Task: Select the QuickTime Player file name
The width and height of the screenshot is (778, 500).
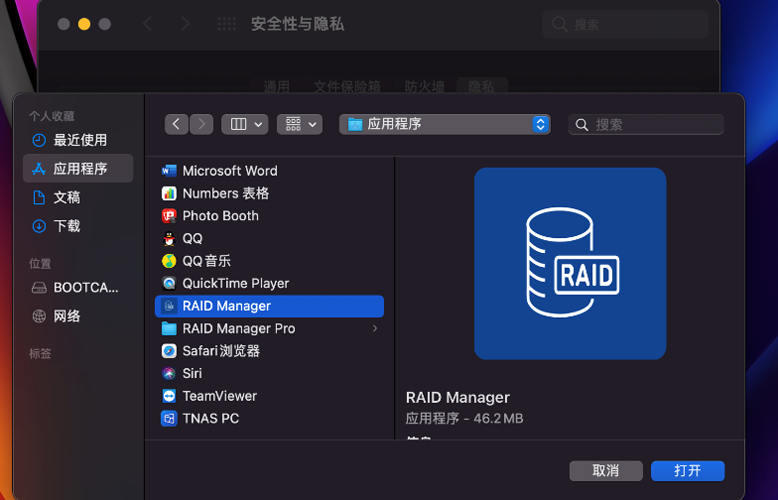Action: click(236, 283)
